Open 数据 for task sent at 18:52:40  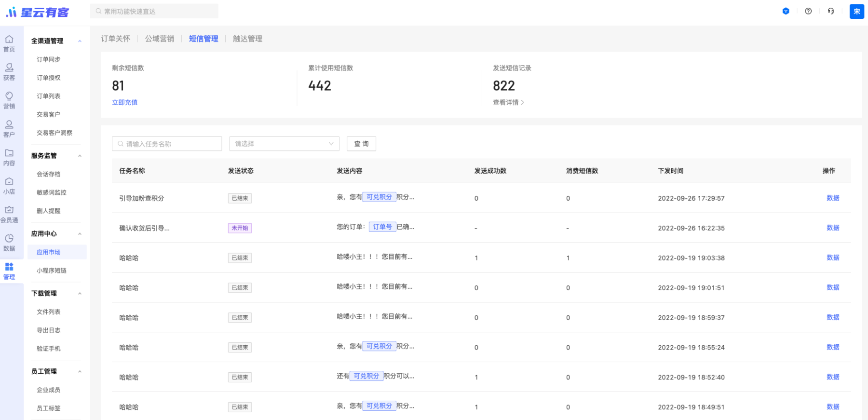(x=833, y=377)
